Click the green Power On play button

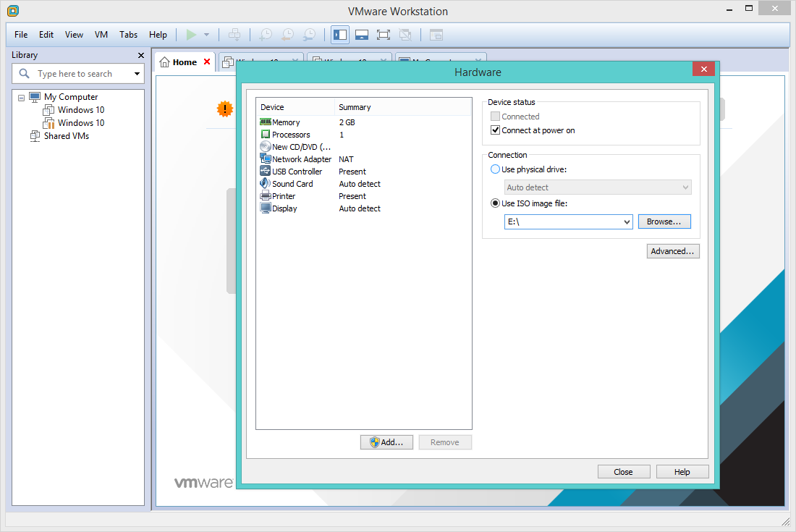[191, 35]
